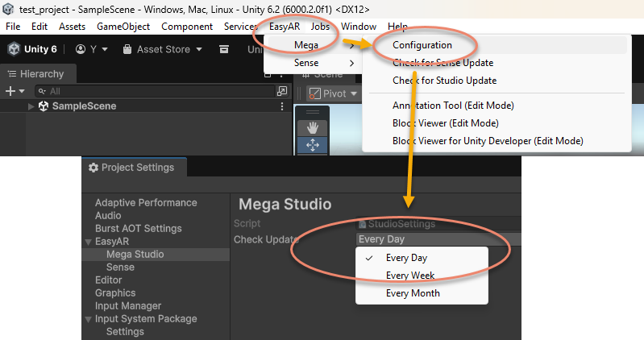Select Every Week update option
Screen dimensions: 644x340
tap(410, 276)
